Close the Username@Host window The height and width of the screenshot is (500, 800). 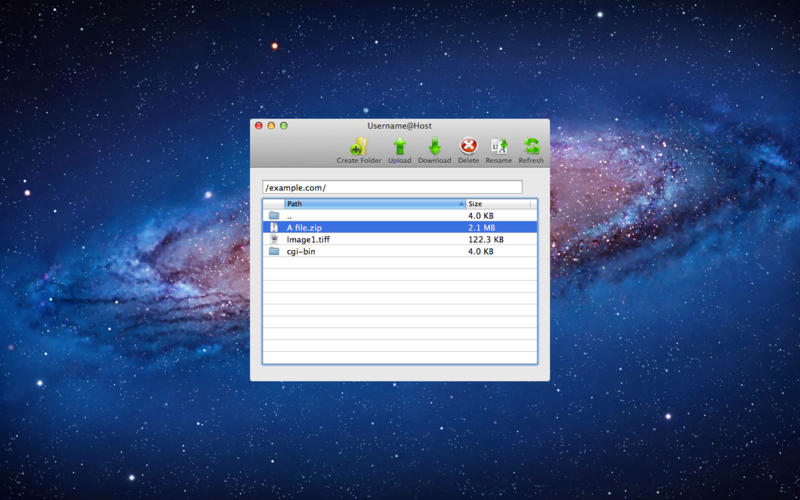[x=259, y=126]
